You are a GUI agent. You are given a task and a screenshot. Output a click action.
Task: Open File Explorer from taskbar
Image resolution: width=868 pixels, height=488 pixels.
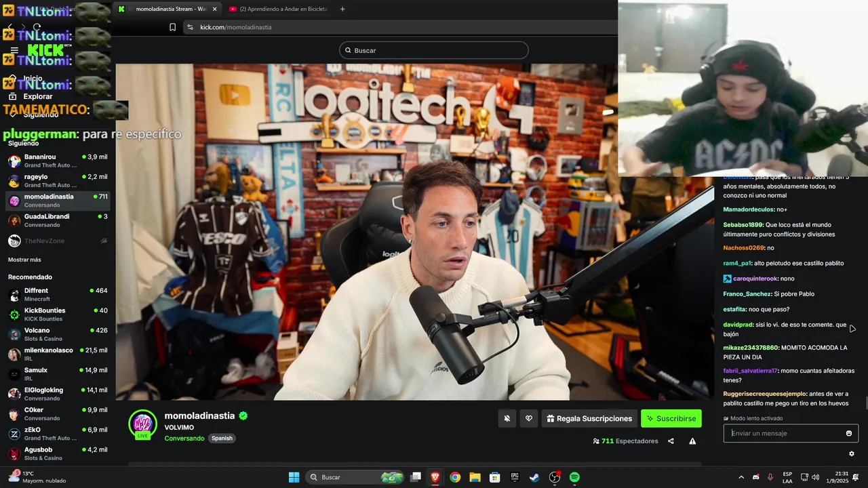pos(475,477)
